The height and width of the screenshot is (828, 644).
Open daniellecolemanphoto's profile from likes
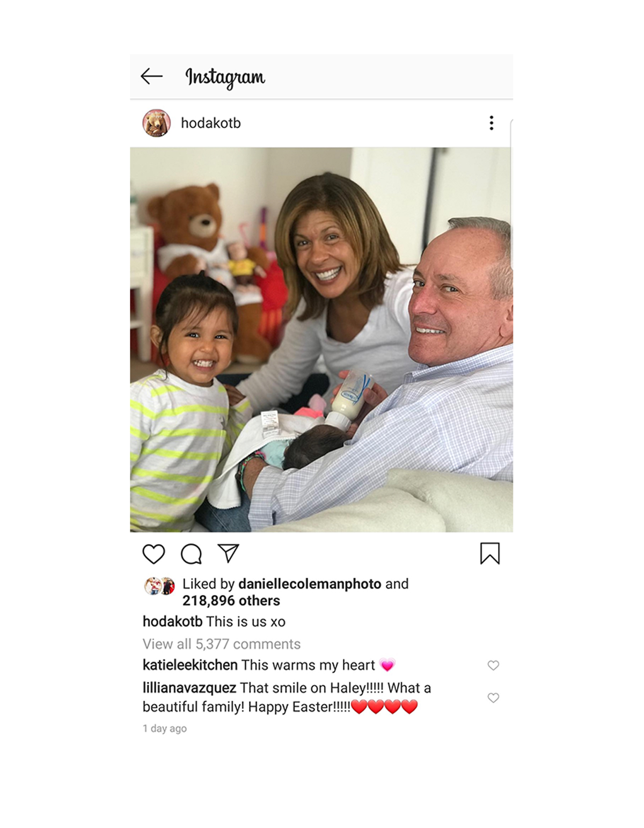coord(310,584)
